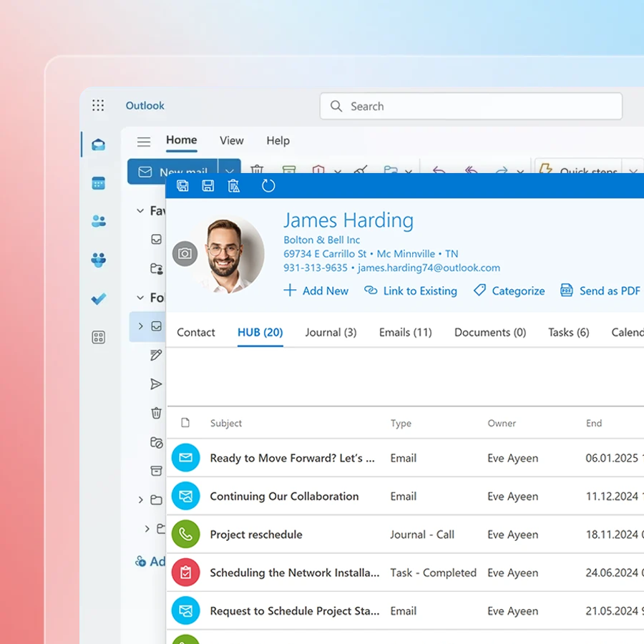The width and height of the screenshot is (644, 644).
Task: Click the Save and Close icon in the blue bar
Action: coord(182,186)
